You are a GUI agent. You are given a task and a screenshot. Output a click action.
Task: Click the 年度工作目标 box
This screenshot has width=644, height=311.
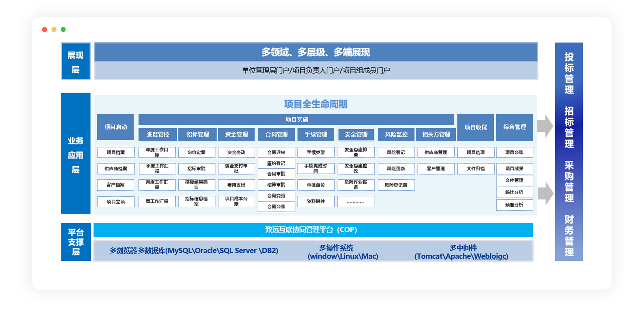157,152
